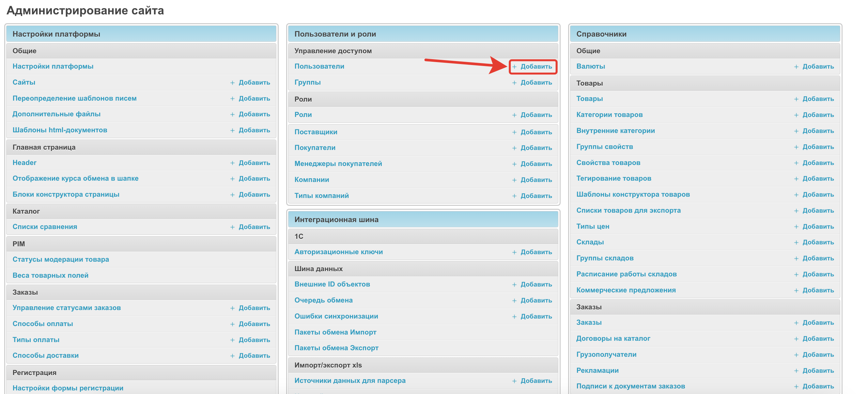Click Добавить for Header row
This screenshot has width=868, height=394.
coord(254,163)
